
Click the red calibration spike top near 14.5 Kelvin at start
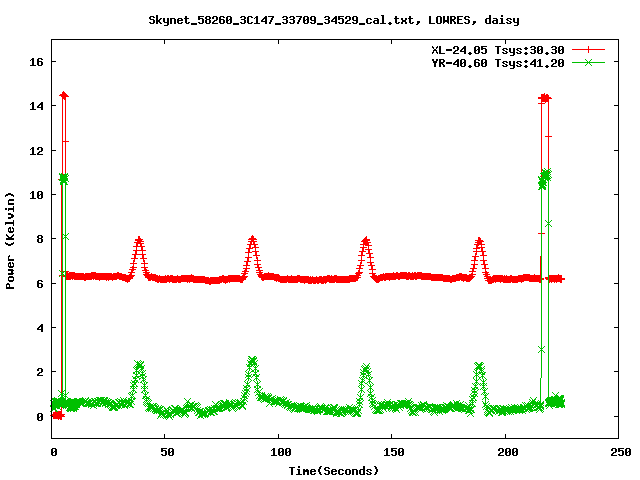point(64,95)
